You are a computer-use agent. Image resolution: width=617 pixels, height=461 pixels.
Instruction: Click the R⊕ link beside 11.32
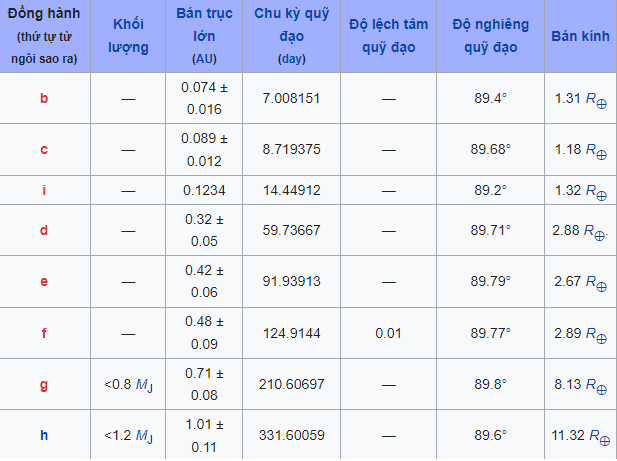click(x=596, y=436)
